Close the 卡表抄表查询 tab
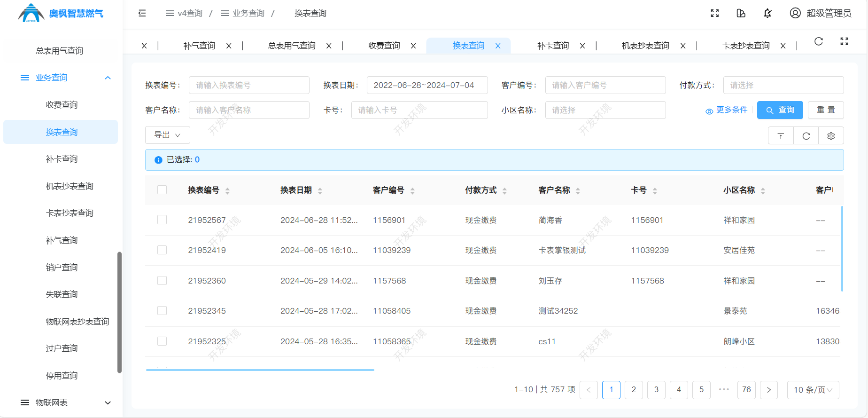The height and width of the screenshot is (418, 868). (783, 46)
